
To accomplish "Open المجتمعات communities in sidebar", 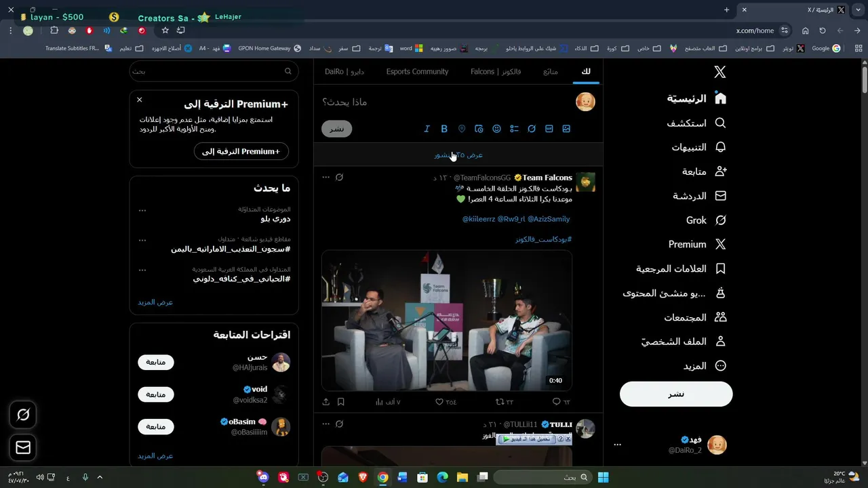I will (x=695, y=317).
